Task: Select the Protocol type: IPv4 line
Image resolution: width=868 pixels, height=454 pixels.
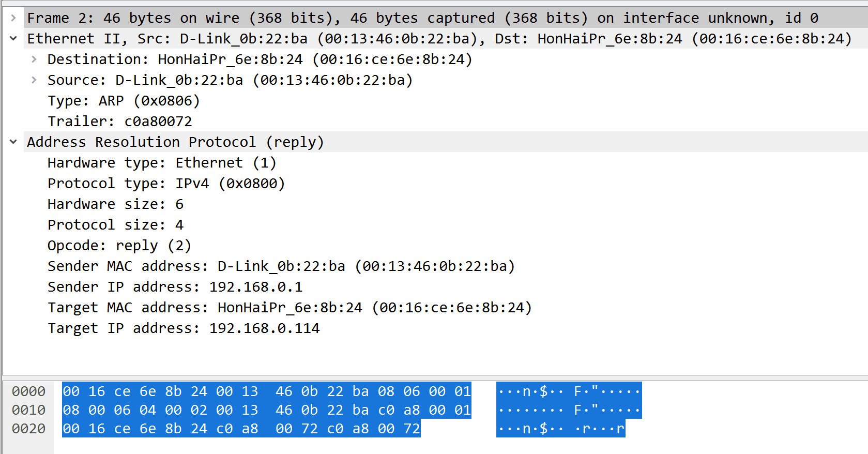Action: pos(166,184)
